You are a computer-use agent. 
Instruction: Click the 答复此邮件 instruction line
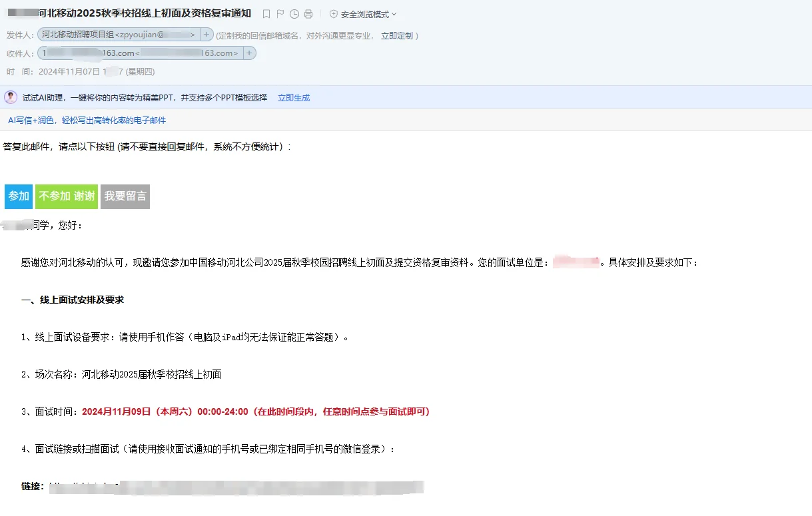tap(147, 146)
